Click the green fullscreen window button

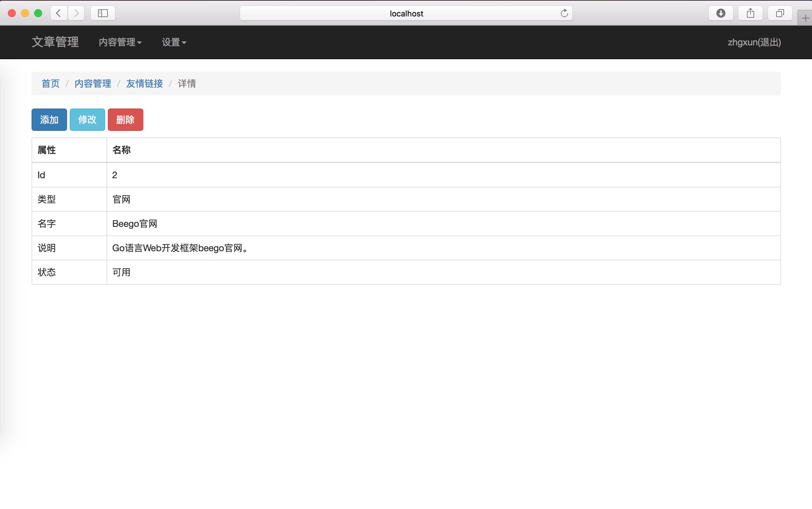click(x=38, y=13)
